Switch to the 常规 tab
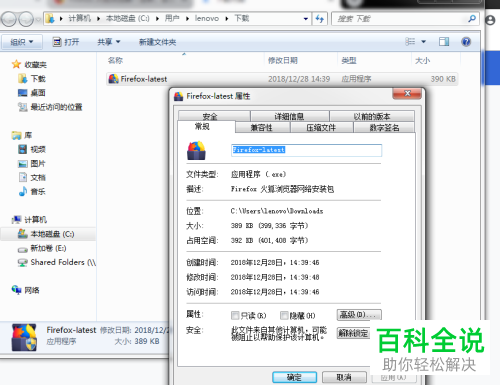Image resolution: width=500 pixels, height=385 pixels. pyautogui.click(x=206, y=127)
